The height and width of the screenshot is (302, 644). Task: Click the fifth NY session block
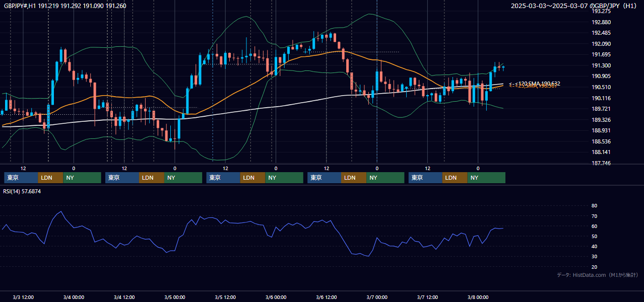486,178
